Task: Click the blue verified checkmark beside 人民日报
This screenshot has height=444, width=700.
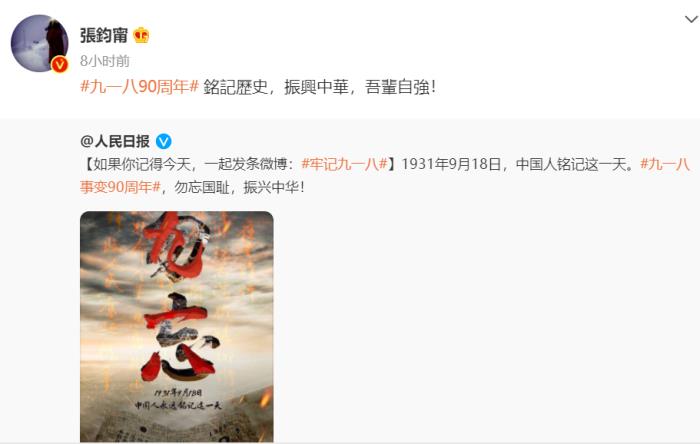Action: tap(163, 141)
